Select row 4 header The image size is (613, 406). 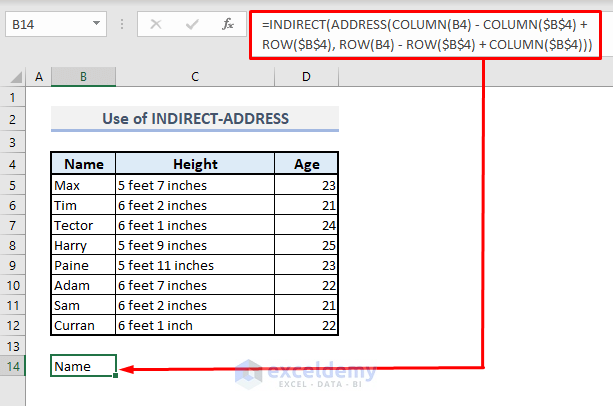coord(14,164)
